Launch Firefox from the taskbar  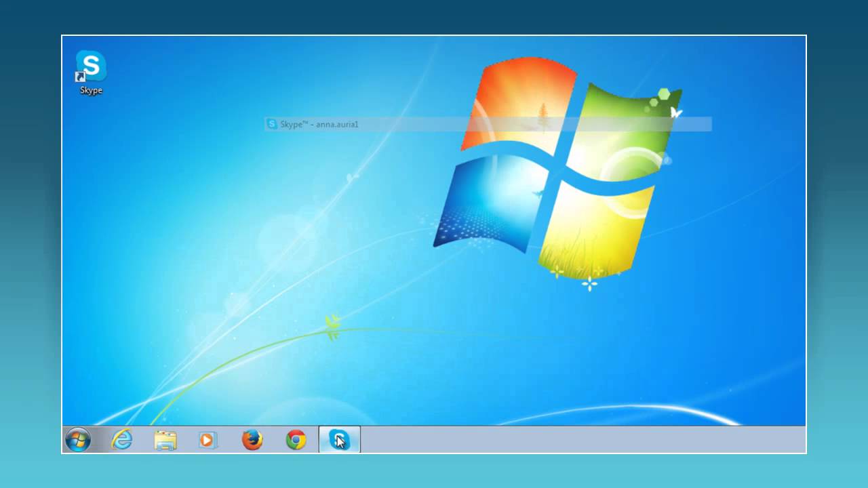252,441
